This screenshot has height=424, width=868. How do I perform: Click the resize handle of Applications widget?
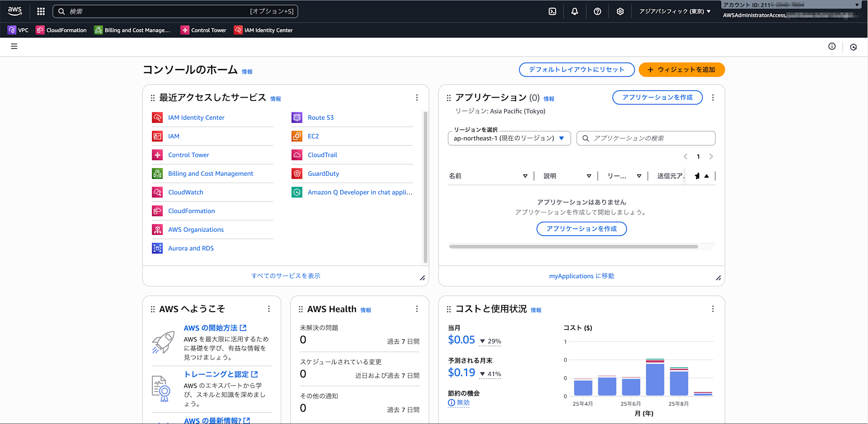(x=718, y=278)
